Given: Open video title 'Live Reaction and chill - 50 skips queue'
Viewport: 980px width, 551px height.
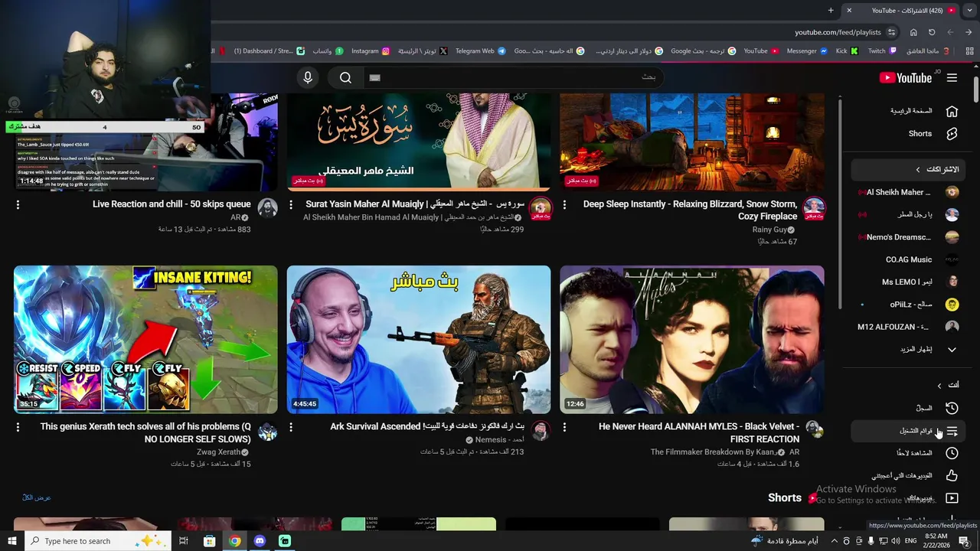Looking at the screenshot, I should (171, 204).
